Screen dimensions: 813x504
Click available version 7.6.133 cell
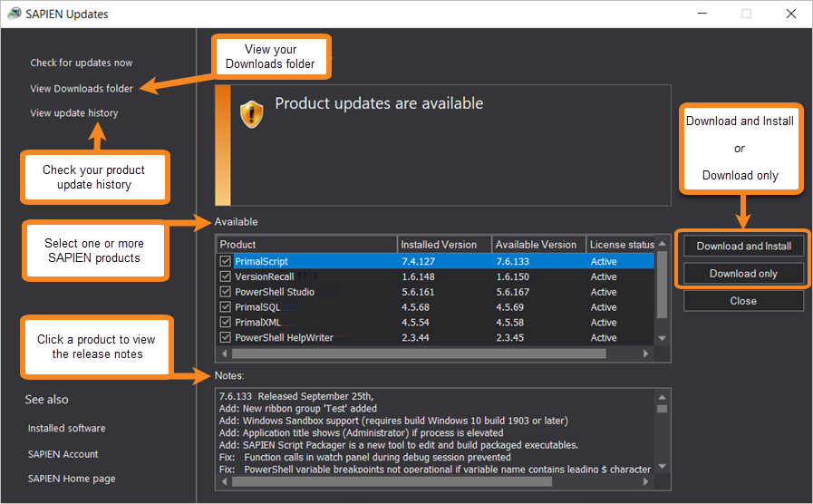[512, 261]
